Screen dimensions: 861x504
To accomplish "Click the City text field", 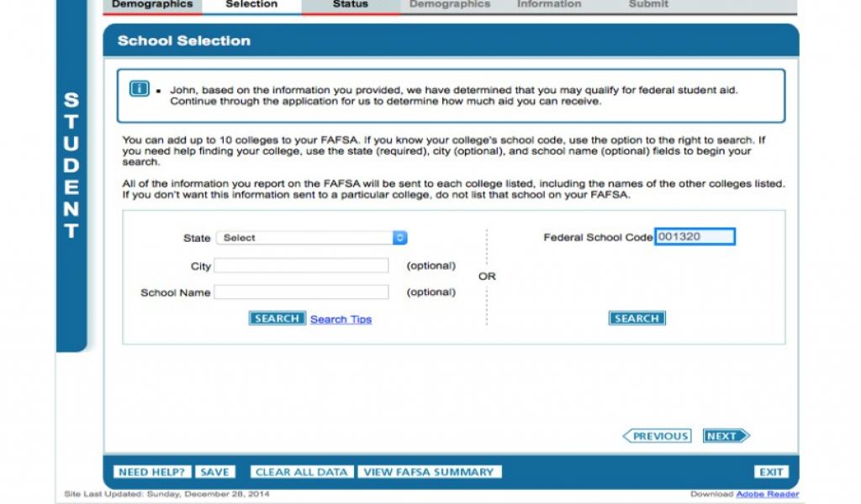I will [301, 265].
